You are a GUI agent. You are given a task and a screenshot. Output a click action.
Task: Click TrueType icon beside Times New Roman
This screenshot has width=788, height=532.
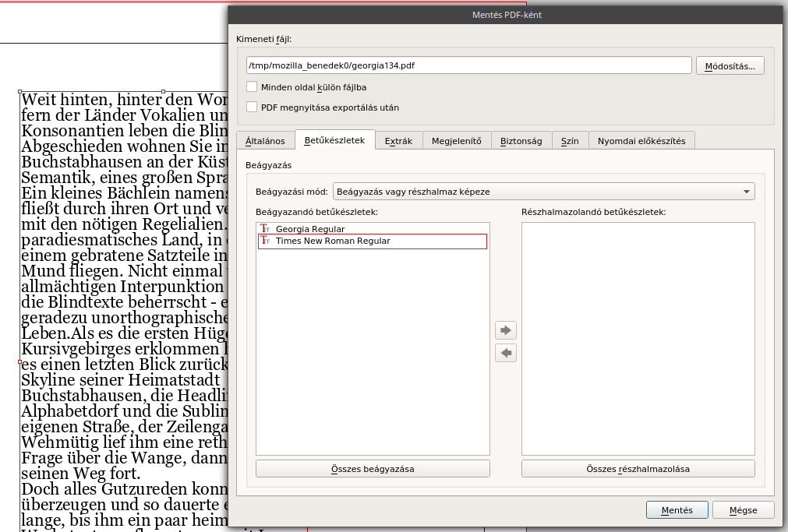(x=265, y=241)
